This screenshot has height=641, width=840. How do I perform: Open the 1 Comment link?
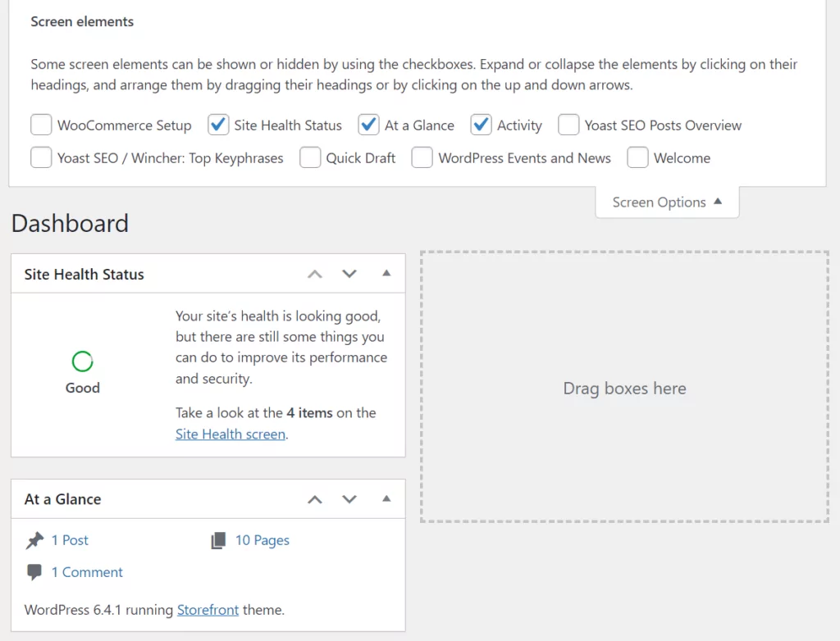tap(87, 572)
